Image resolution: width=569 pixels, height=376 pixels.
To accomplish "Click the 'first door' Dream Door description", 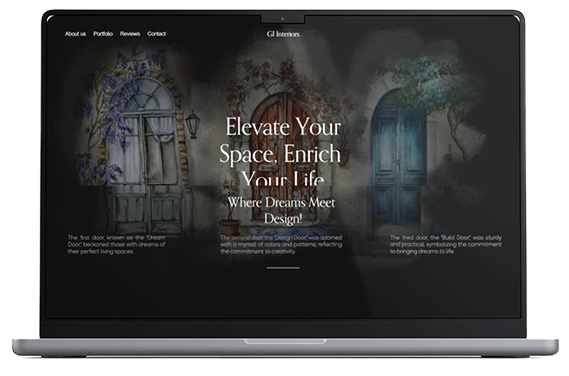I will click(x=116, y=245).
